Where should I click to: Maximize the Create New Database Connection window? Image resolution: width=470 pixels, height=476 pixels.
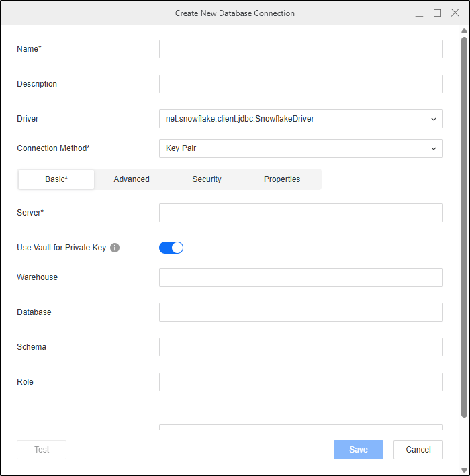coord(437,13)
